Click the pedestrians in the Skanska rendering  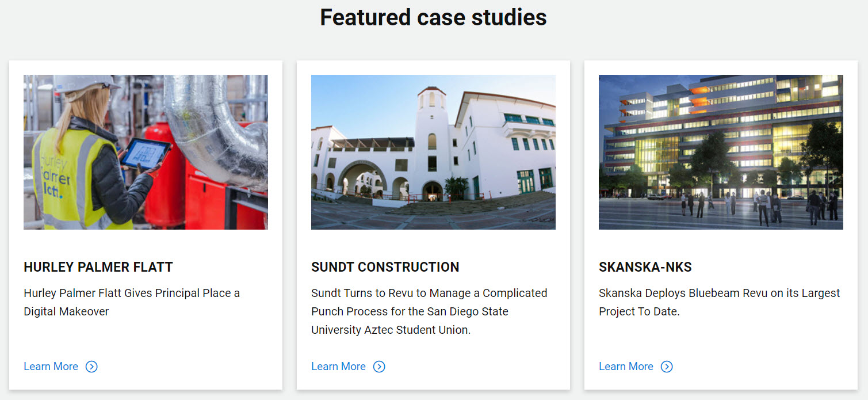tap(765, 206)
